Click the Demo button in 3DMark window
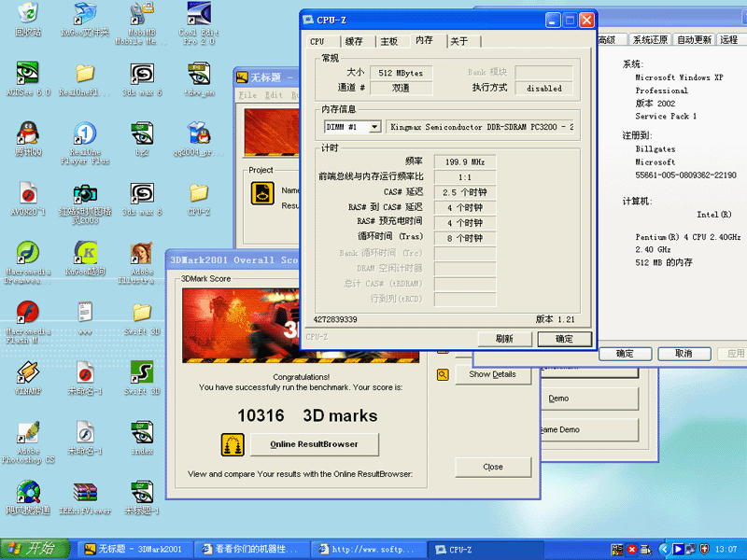The image size is (747, 560). [590, 399]
